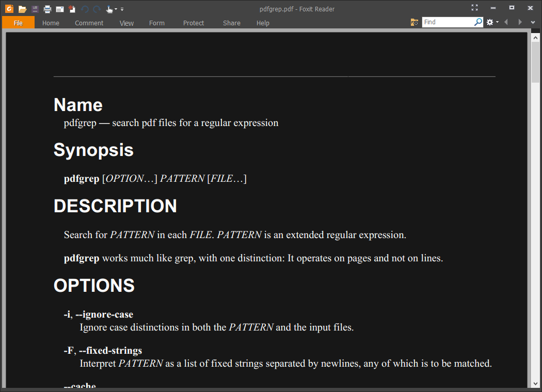Redo the last undone action
The height and width of the screenshot is (392, 542).
[x=97, y=9]
